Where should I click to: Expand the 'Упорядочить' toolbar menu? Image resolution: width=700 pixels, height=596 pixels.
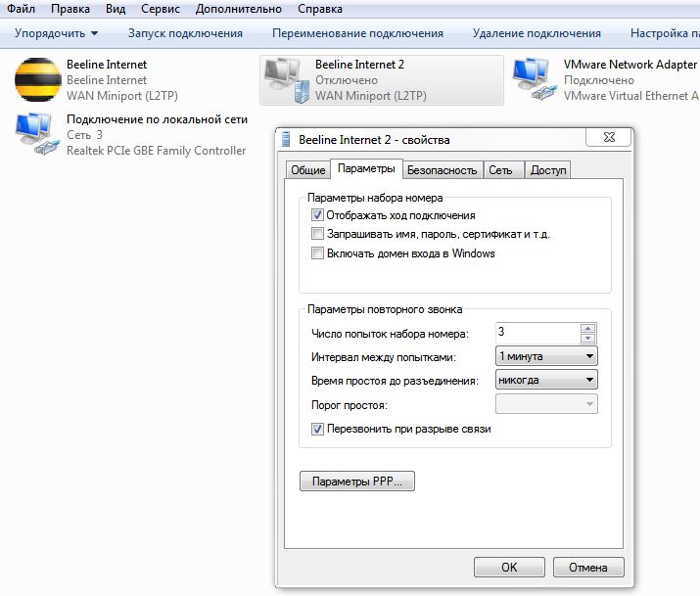[56, 33]
